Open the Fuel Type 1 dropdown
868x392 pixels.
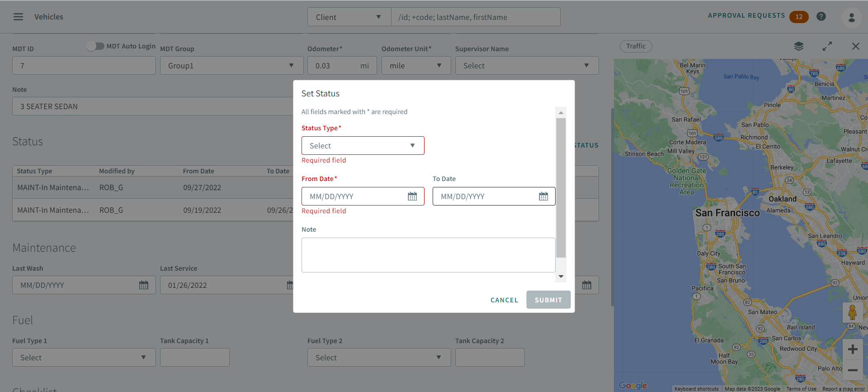(84, 358)
